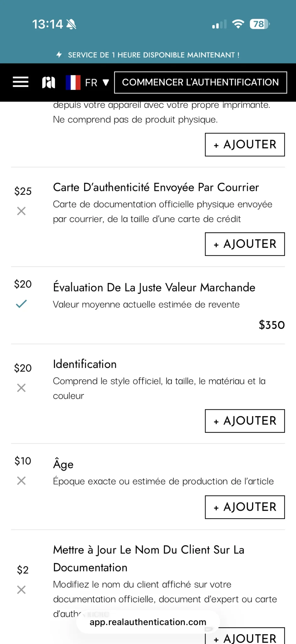
Task: Tap the French flag icon
Action: [73, 82]
